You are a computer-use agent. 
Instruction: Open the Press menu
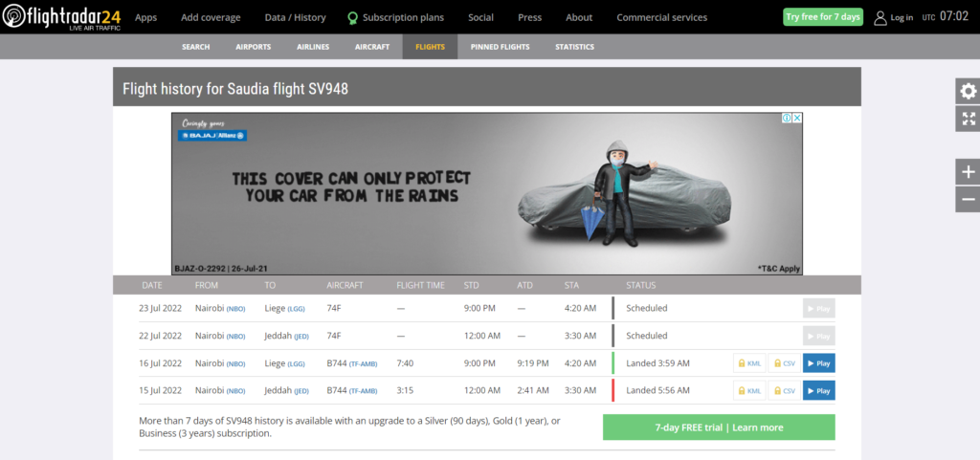529,17
